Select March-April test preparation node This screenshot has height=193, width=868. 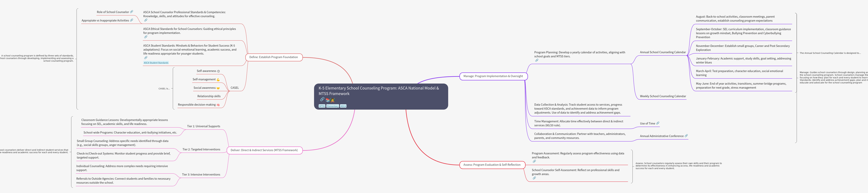click(x=739, y=73)
